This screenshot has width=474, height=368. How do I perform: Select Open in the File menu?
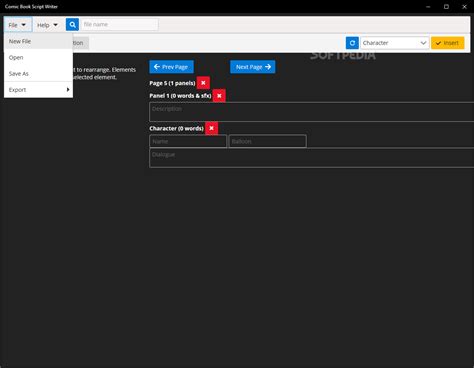[x=38, y=57]
